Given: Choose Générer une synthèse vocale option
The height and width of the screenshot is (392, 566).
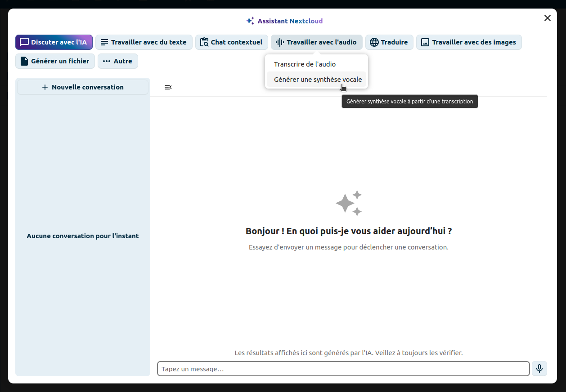Looking at the screenshot, I should [x=317, y=80].
